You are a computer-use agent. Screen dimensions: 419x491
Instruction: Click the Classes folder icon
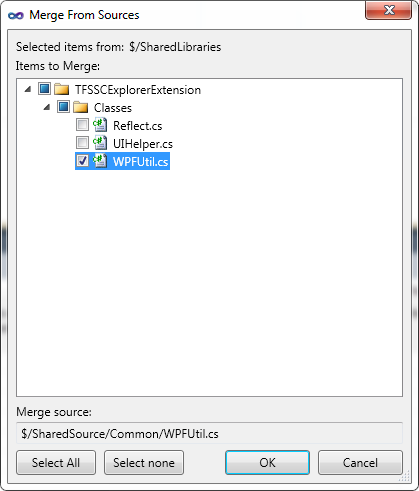[80, 107]
